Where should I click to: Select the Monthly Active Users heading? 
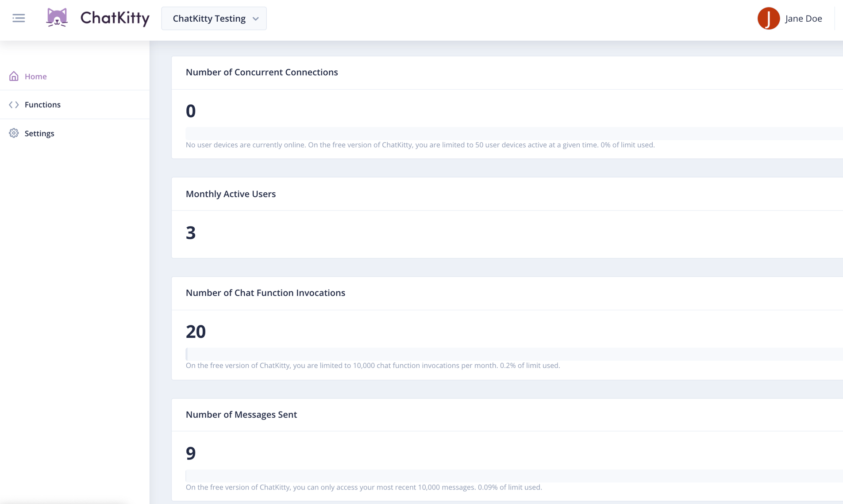(231, 194)
